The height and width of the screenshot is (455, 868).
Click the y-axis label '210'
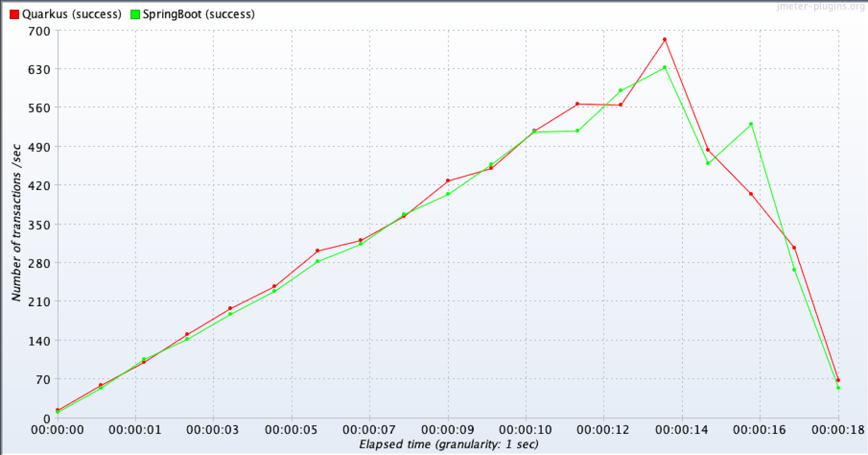[x=39, y=302]
